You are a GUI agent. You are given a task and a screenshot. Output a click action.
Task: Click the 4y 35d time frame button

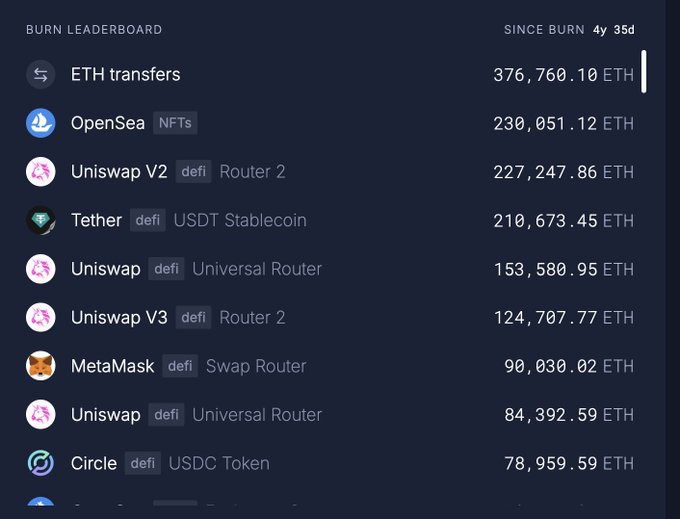click(x=613, y=30)
